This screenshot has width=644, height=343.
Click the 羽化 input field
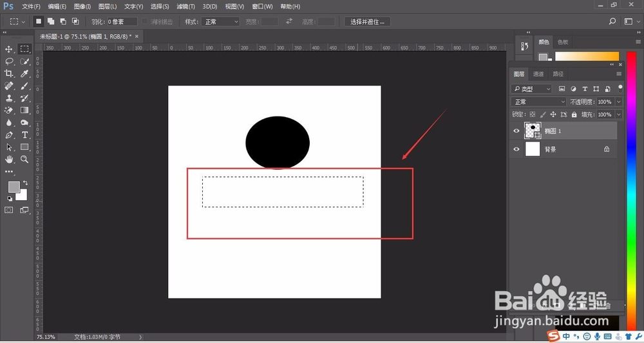(x=122, y=21)
